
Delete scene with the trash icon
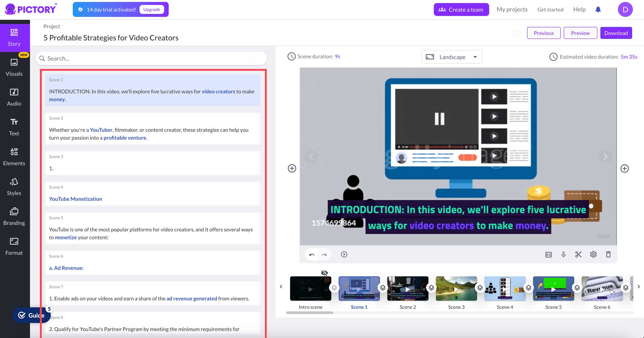[x=608, y=254]
